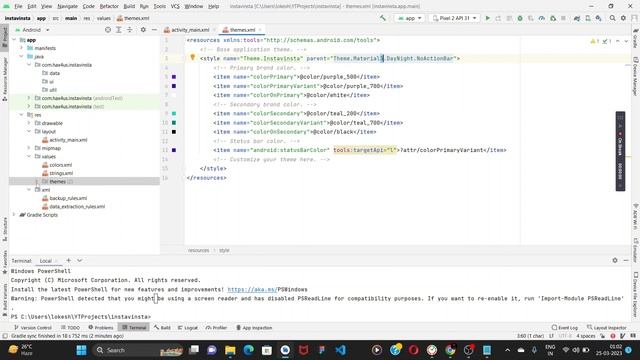Image resolution: width=640 pixels, height=360 pixels.
Task: Expand Gradle Scripts node
Action: [x=14, y=215]
